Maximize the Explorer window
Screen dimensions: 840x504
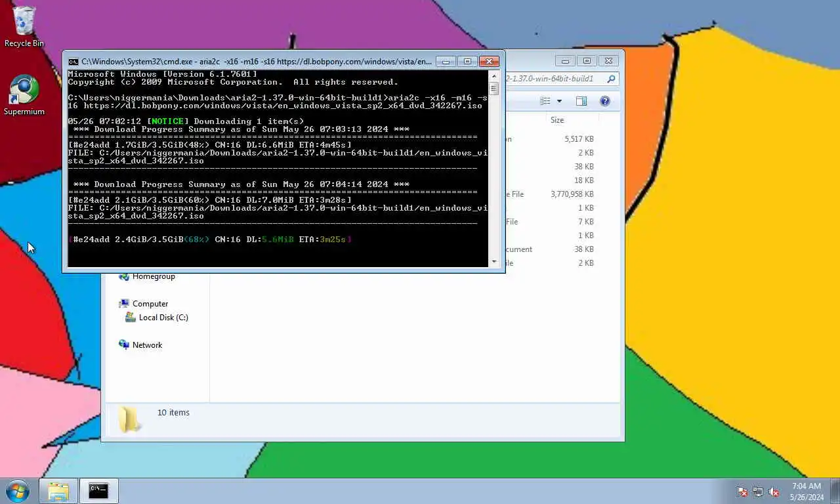click(587, 61)
